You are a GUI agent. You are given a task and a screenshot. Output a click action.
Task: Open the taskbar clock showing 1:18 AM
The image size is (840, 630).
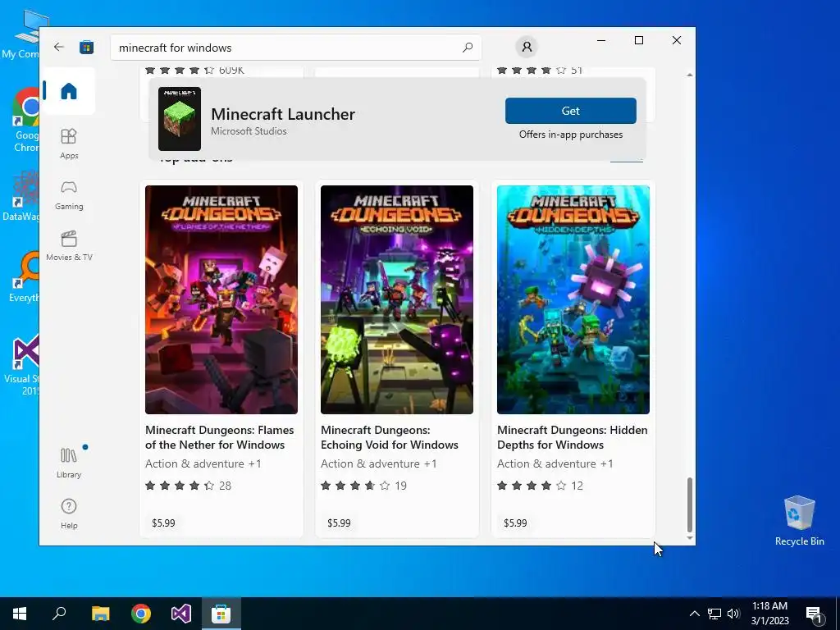(769, 614)
